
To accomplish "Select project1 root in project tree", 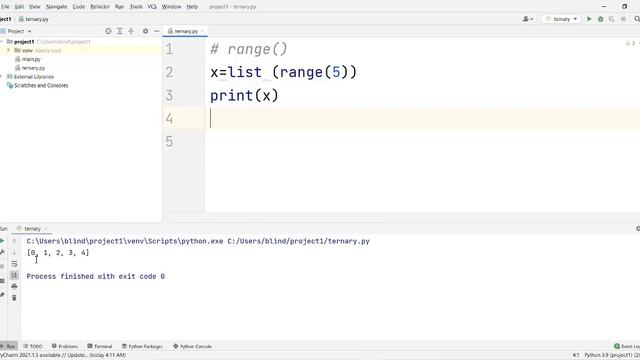I will [24, 42].
